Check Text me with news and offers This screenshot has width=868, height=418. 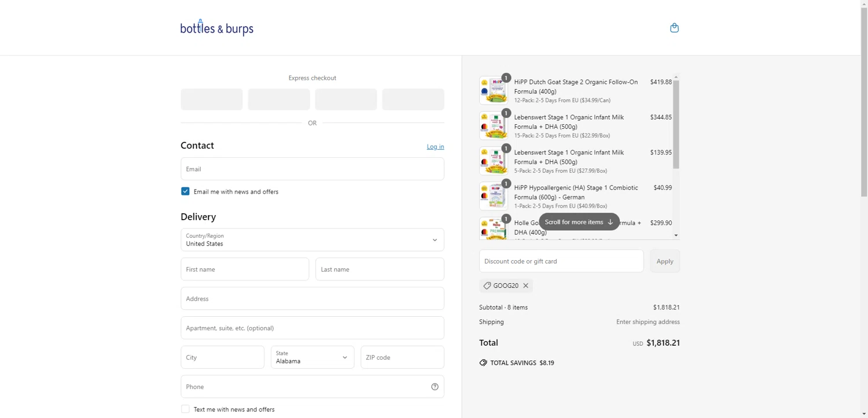pyautogui.click(x=185, y=409)
